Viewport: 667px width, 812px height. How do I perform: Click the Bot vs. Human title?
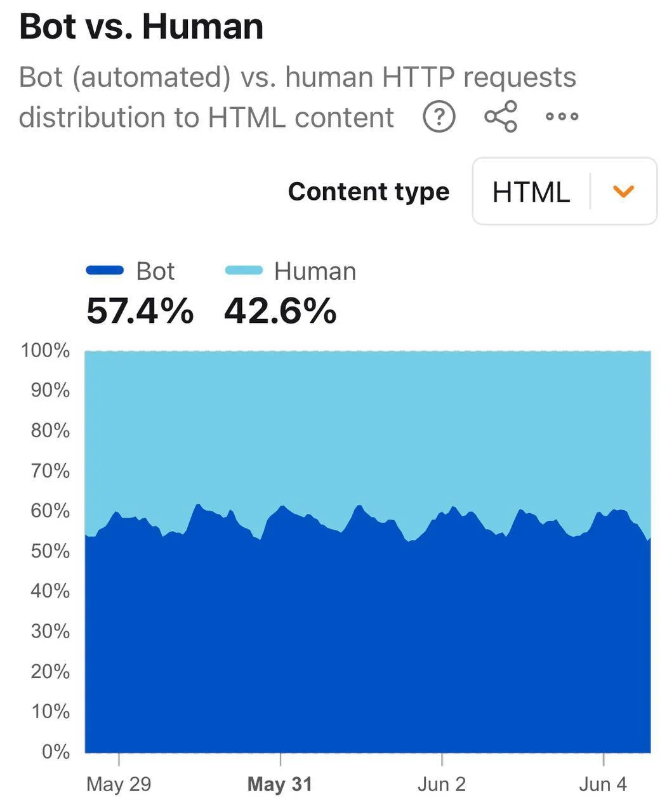[142, 27]
